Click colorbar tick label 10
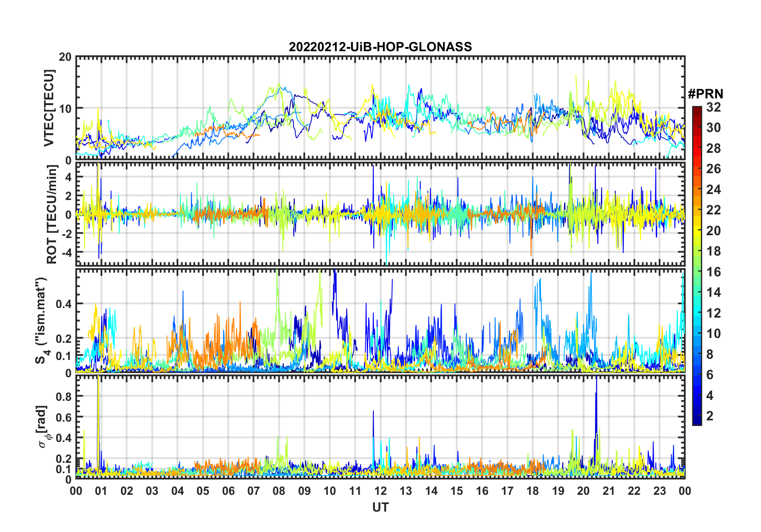The image size is (761, 532). 713,334
